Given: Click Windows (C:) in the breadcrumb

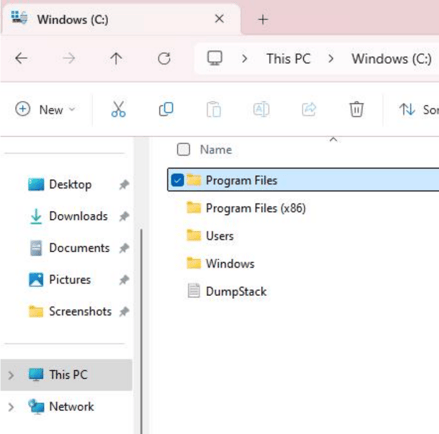Looking at the screenshot, I should click(x=392, y=59).
